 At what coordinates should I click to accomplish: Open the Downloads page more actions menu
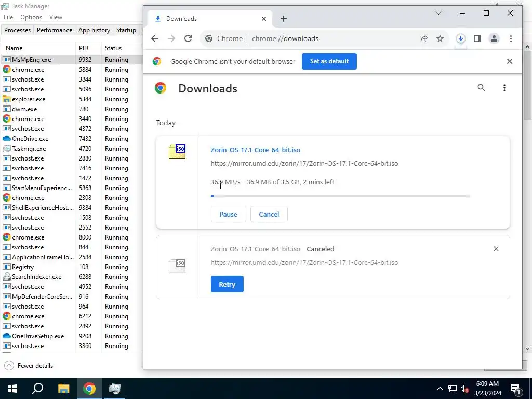(x=504, y=88)
